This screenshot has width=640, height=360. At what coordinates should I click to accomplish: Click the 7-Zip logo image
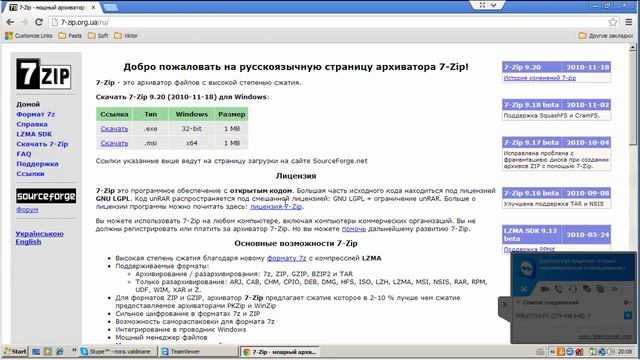click(43, 74)
